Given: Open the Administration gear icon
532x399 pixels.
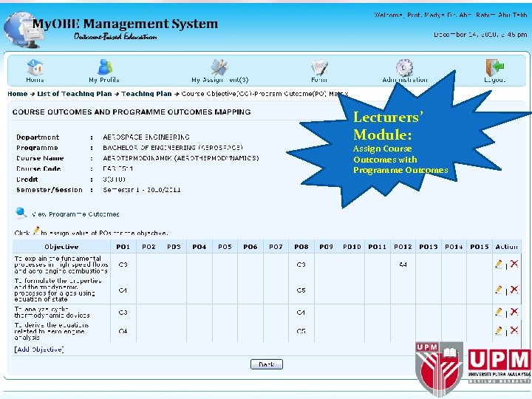Looking at the screenshot, I should (404, 67).
